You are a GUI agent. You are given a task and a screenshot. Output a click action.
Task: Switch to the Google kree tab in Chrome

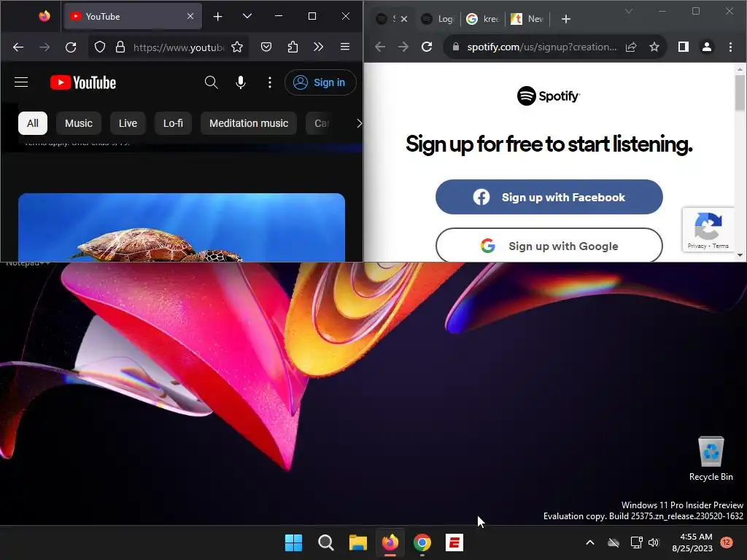point(483,19)
